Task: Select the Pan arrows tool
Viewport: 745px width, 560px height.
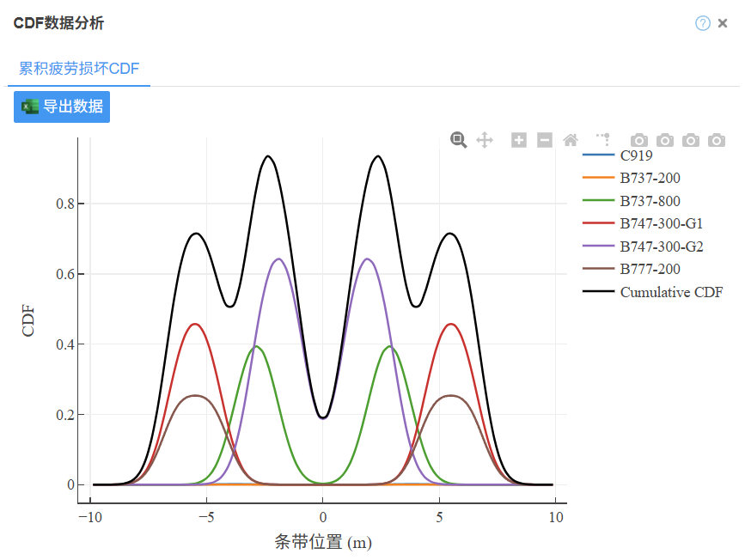Action: [485, 140]
